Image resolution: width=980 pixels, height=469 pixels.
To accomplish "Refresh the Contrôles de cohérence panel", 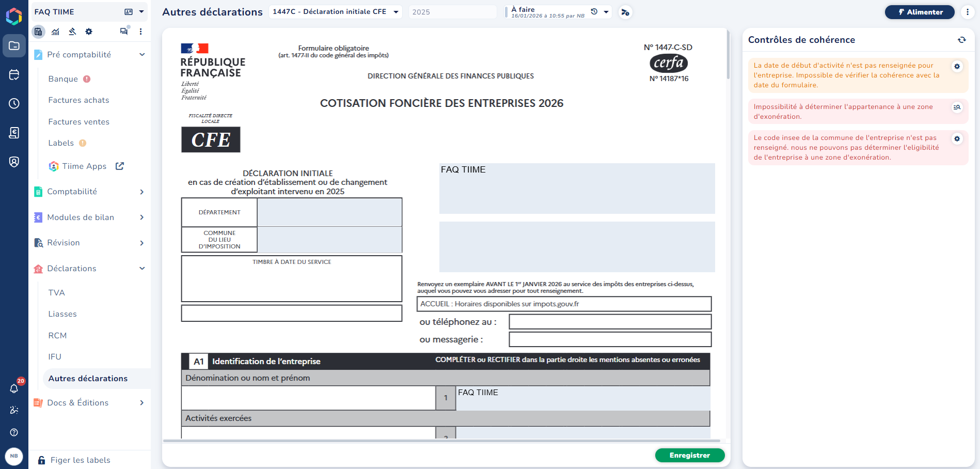I will (962, 40).
